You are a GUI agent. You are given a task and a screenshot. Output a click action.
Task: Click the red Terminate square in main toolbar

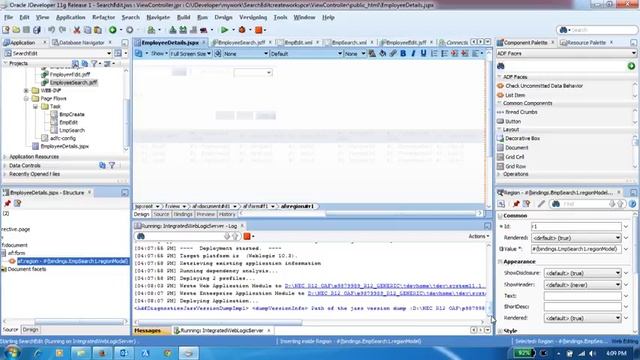pos(258,30)
